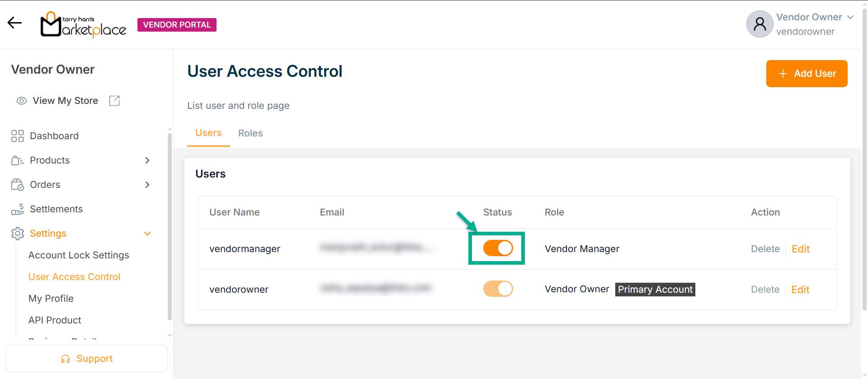
Task: Edit the vendormanager user
Action: click(x=800, y=249)
